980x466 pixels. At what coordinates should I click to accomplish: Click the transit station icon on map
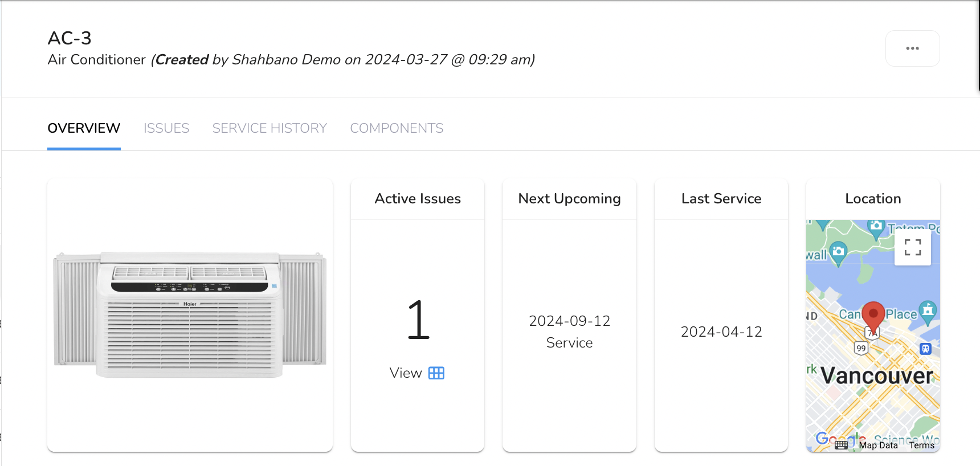(925, 349)
